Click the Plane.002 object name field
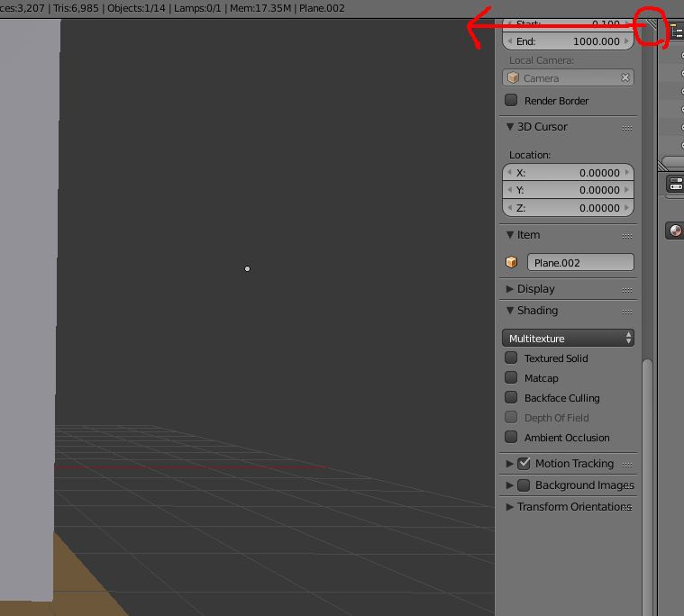This screenshot has height=616, width=684. (580, 262)
